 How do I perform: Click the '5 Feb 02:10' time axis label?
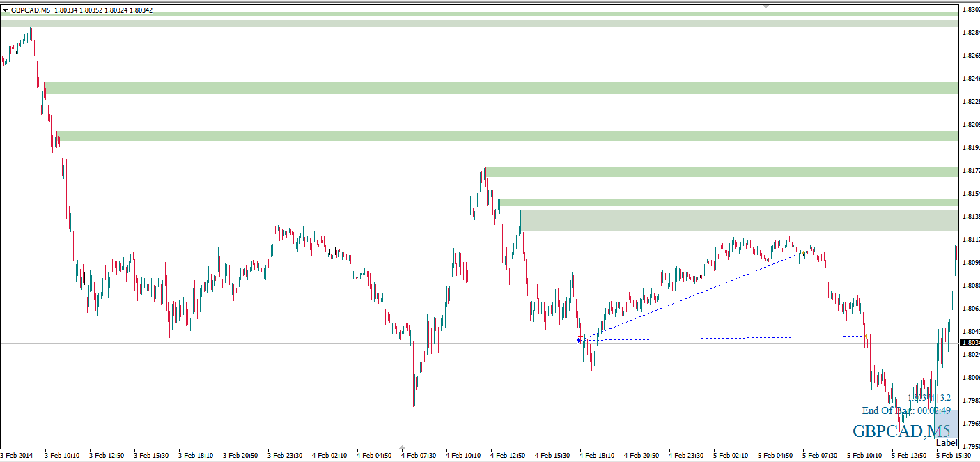tap(731, 455)
